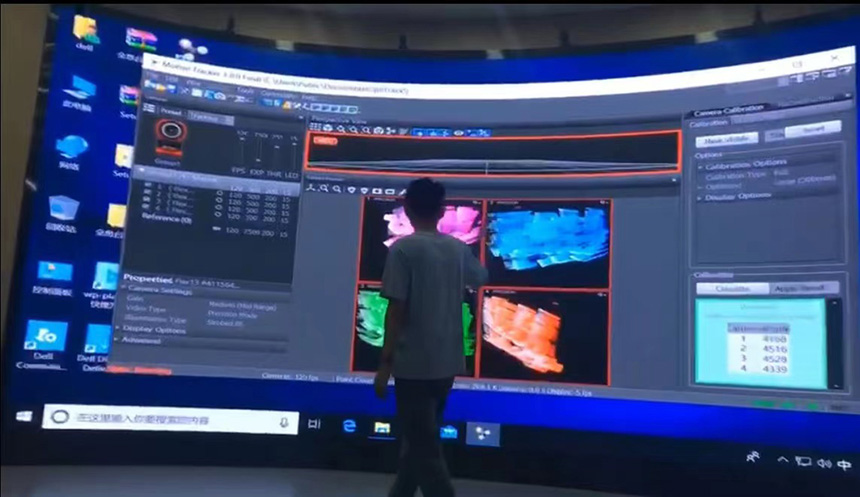The image size is (860, 497).
Task: Adjust the LED slider in Cameras pane
Action: pyautogui.click(x=293, y=157)
